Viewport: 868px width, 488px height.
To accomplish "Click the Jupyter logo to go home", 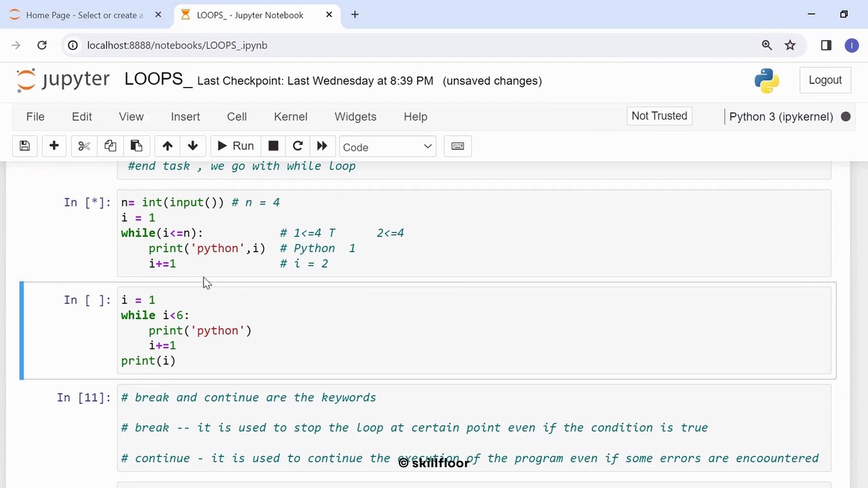I will tap(63, 80).
